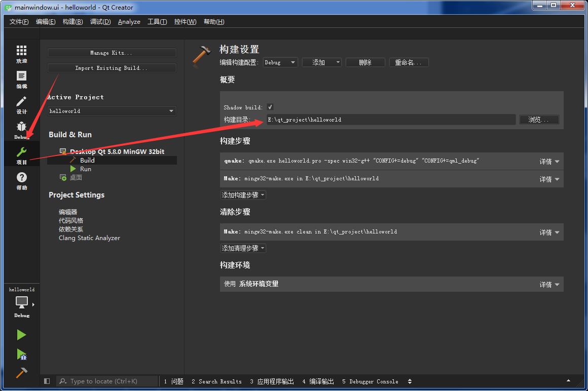The width and height of the screenshot is (588, 391).
Task: Open the 4 编译输出 pane
Action: [318, 381]
